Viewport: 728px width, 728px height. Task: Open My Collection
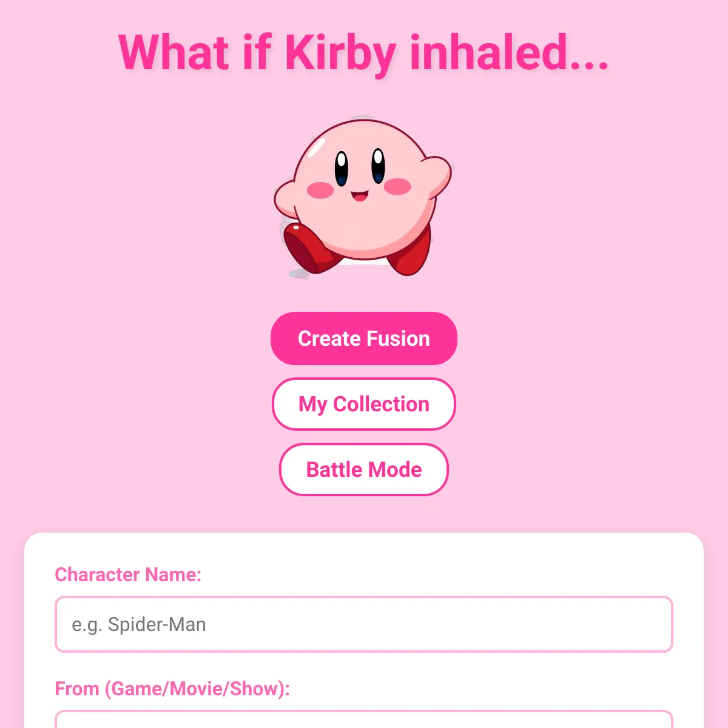(x=364, y=404)
